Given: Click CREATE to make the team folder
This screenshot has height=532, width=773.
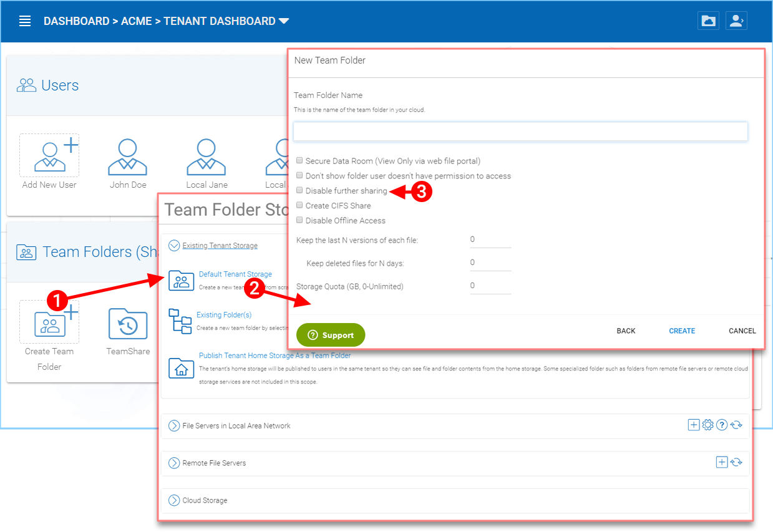Looking at the screenshot, I should coord(681,331).
